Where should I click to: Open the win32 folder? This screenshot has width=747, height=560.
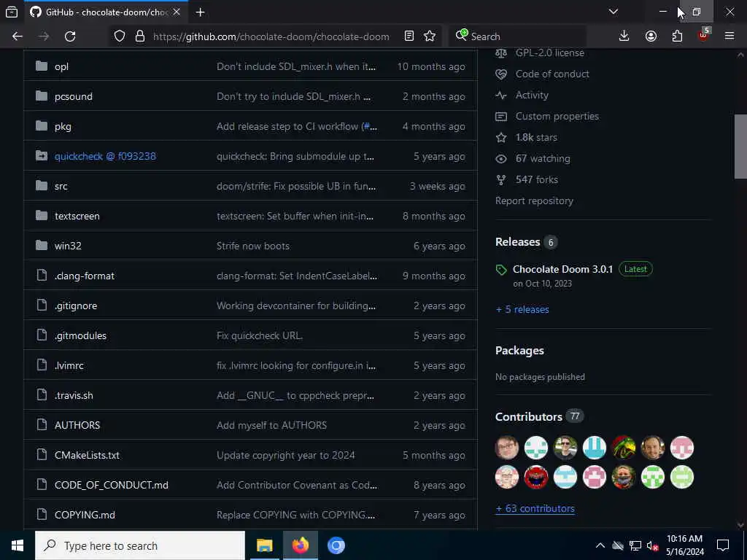68,246
